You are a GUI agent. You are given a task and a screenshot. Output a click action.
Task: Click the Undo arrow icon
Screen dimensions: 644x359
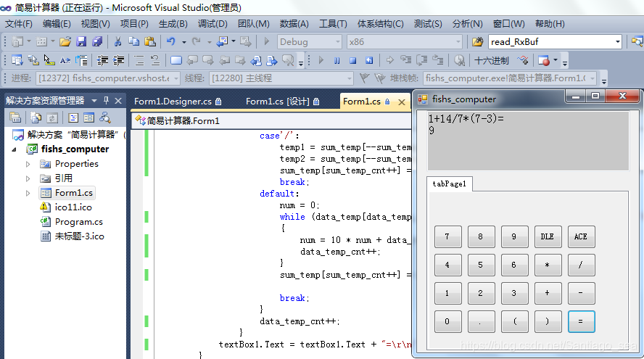click(x=171, y=41)
